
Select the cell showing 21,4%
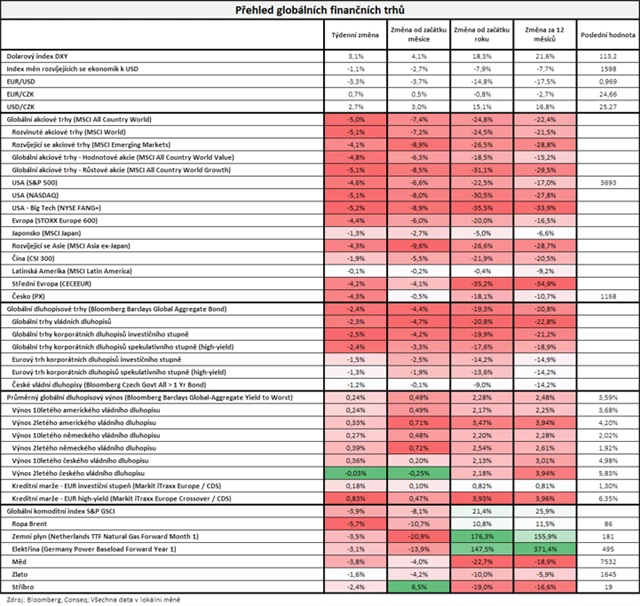pyautogui.click(x=481, y=510)
